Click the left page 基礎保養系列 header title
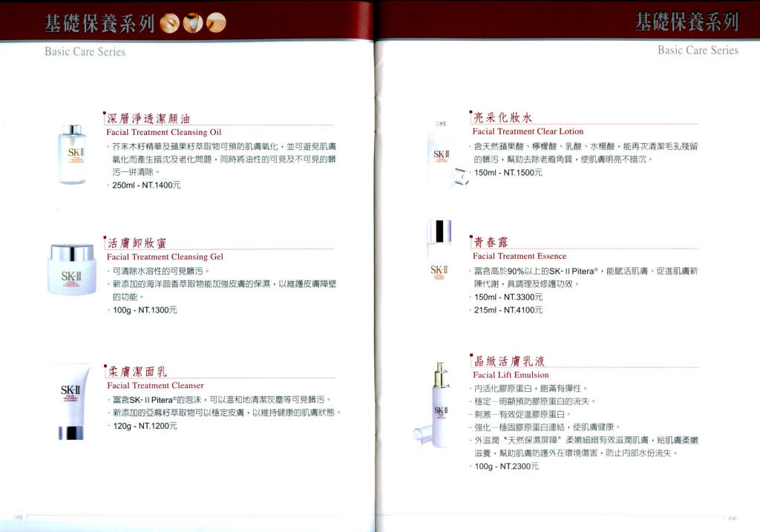 point(99,24)
